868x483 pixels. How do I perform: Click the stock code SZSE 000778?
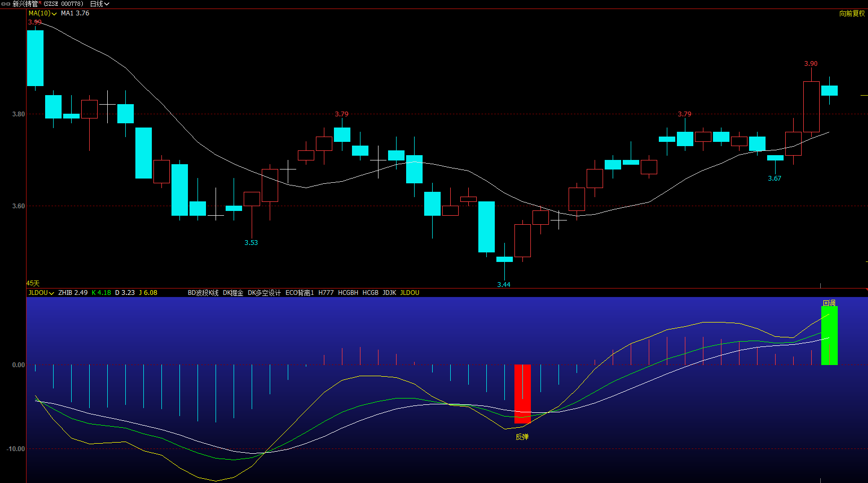[x=63, y=4]
